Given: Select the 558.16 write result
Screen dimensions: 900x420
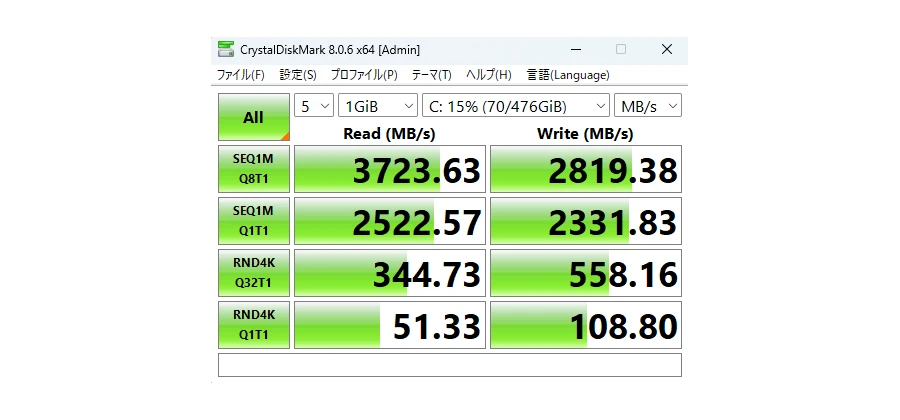Looking at the screenshot, I should [586, 273].
